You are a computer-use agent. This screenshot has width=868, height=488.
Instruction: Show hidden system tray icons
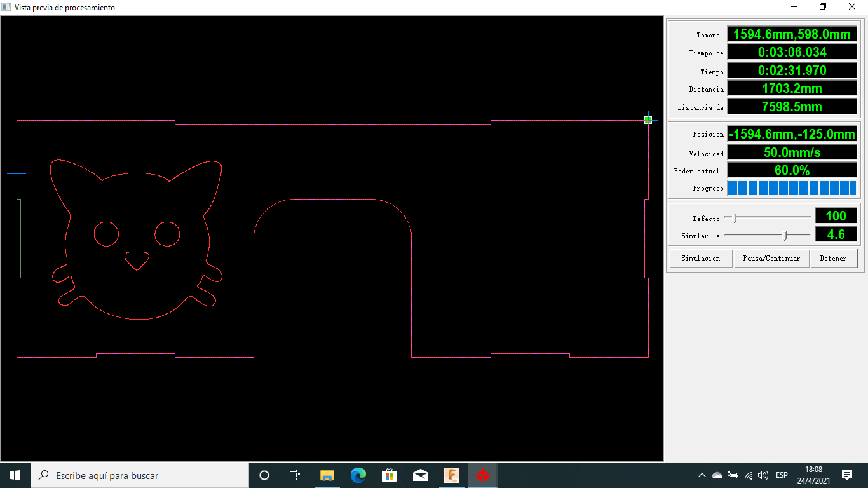coord(702,475)
